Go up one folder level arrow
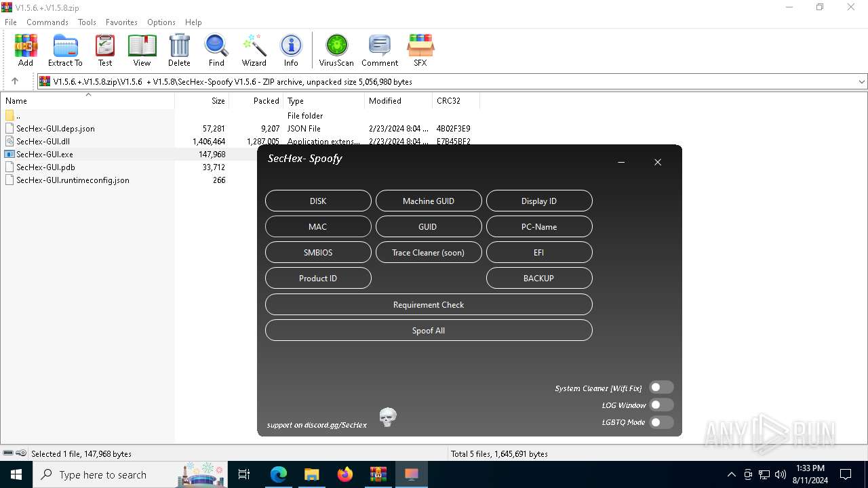 point(15,81)
